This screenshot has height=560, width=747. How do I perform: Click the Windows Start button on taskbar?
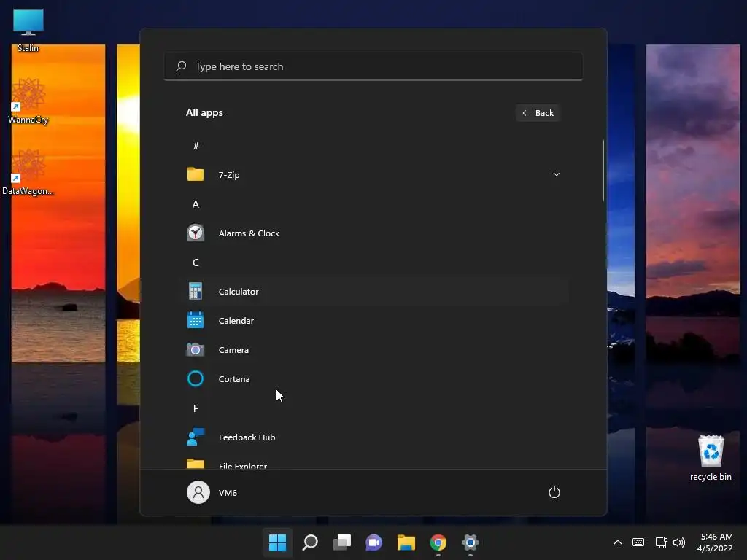[277, 542]
